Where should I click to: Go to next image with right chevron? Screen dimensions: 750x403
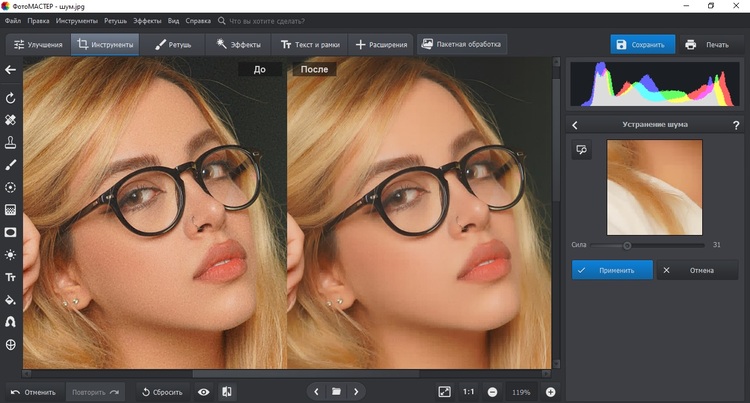click(x=356, y=391)
